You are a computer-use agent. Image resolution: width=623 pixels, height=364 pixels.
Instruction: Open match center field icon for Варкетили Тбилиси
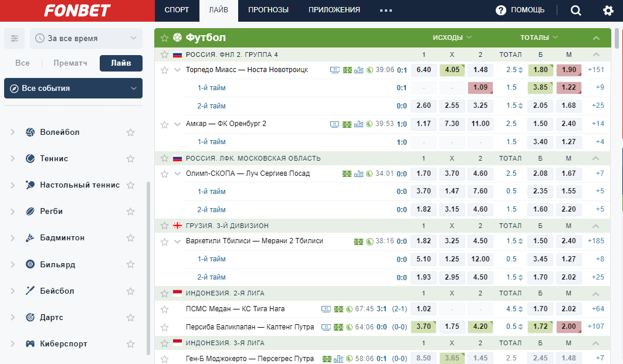[x=358, y=241]
